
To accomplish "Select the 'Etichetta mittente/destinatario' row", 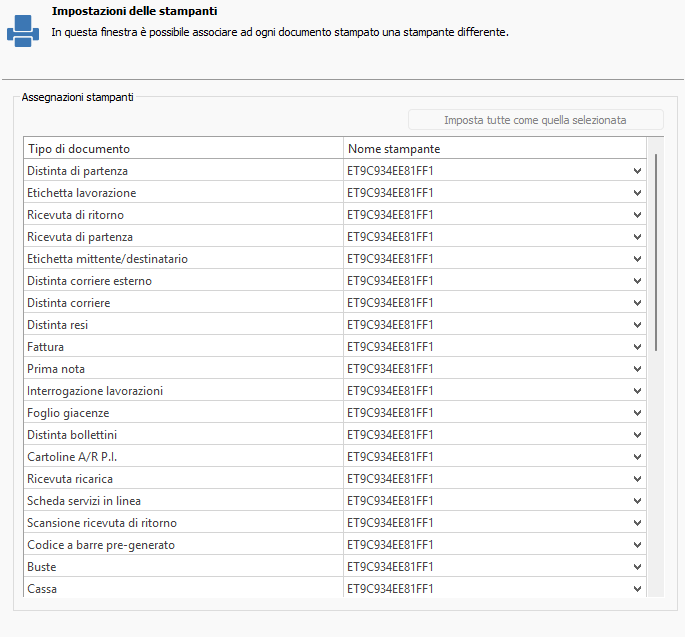I will (x=183, y=259).
